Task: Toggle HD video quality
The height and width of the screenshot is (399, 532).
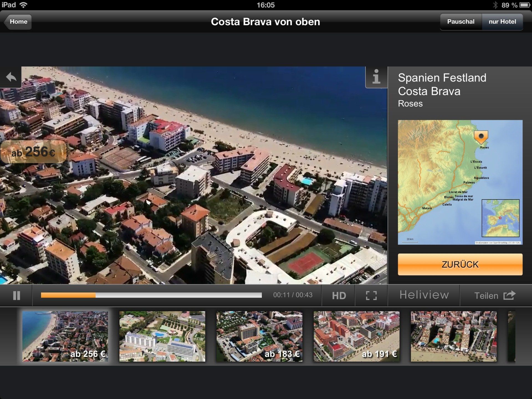Action: point(339,295)
